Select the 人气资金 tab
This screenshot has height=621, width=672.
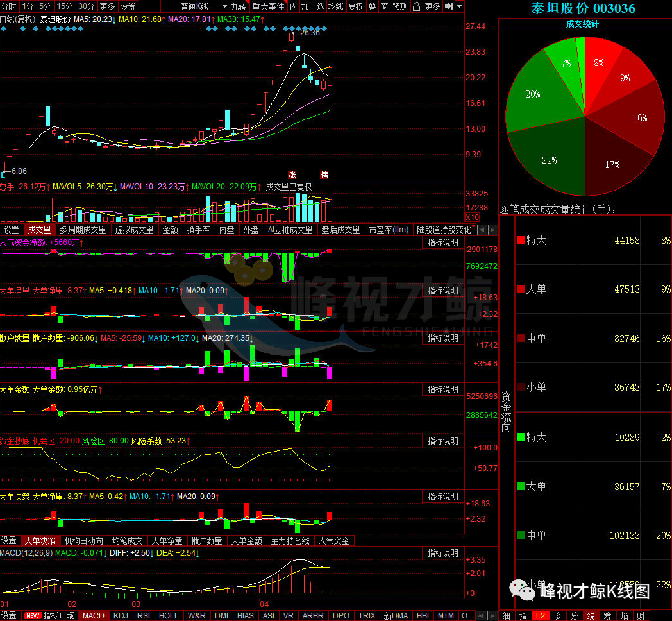point(334,541)
